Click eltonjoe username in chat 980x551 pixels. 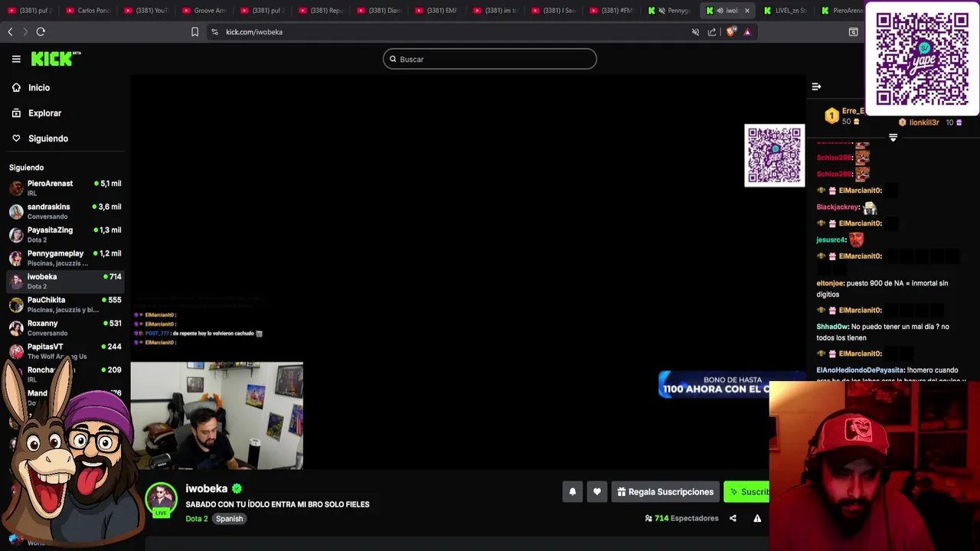click(830, 283)
